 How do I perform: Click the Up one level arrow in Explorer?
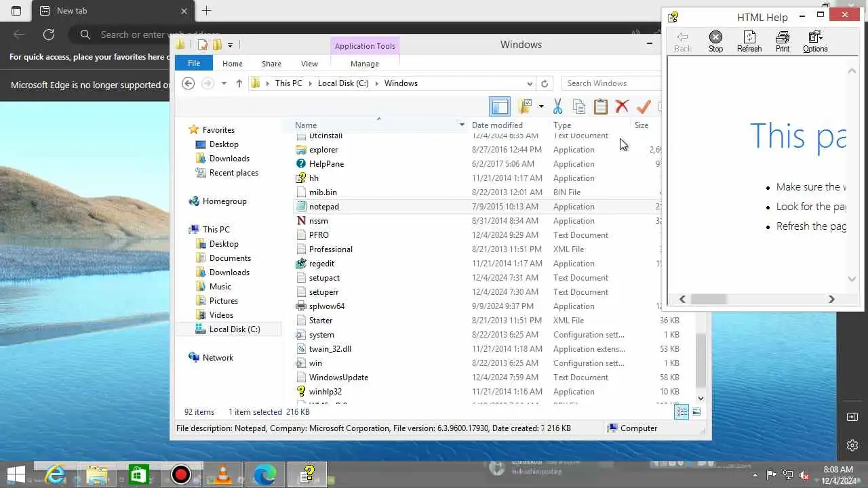point(239,83)
